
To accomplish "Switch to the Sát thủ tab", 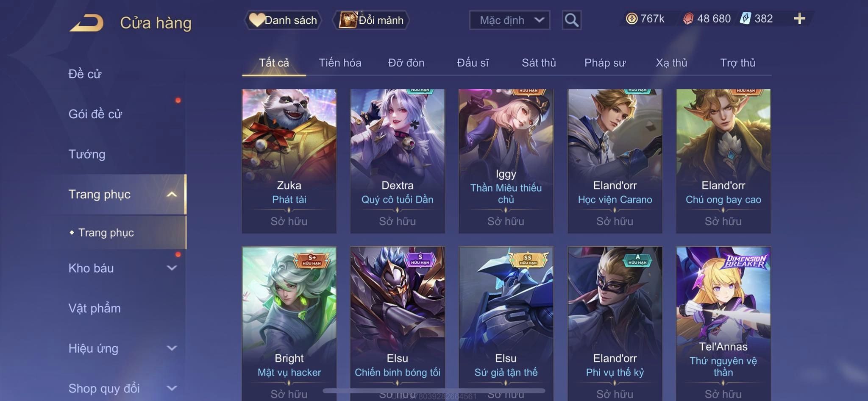I will 539,63.
